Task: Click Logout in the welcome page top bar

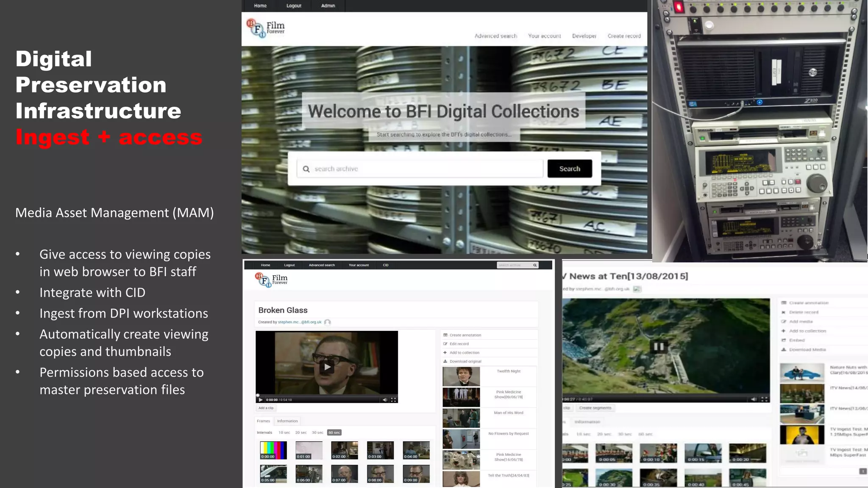Action: click(294, 6)
